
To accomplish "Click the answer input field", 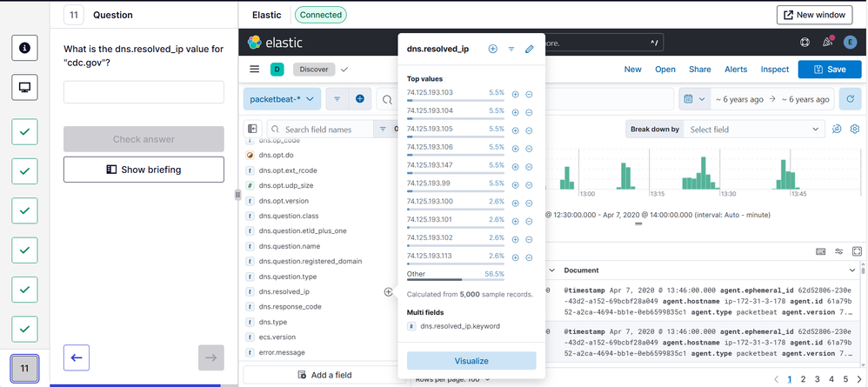I will click(x=144, y=92).
